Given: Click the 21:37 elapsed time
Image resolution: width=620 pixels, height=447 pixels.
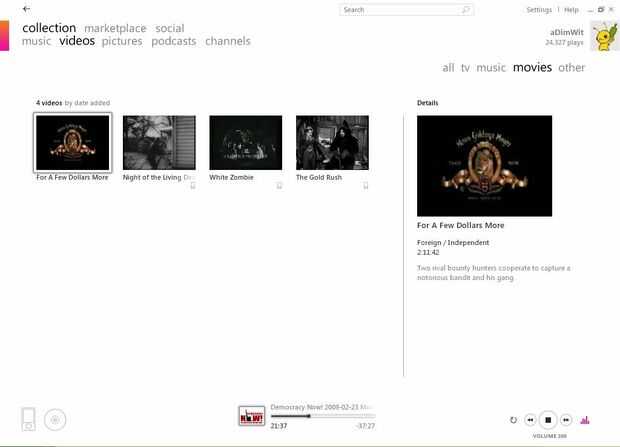Looking at the screenshot, I should click(x=279, y=426).
